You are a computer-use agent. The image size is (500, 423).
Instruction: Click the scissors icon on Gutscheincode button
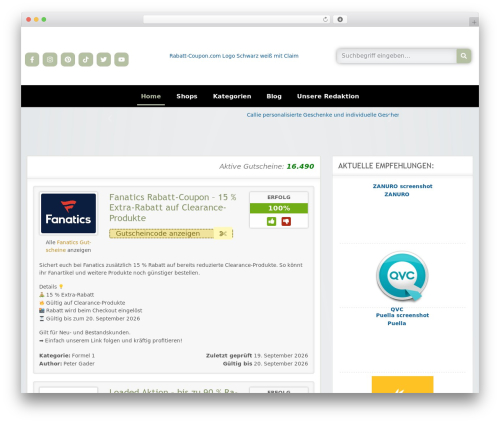coord(223,234)
